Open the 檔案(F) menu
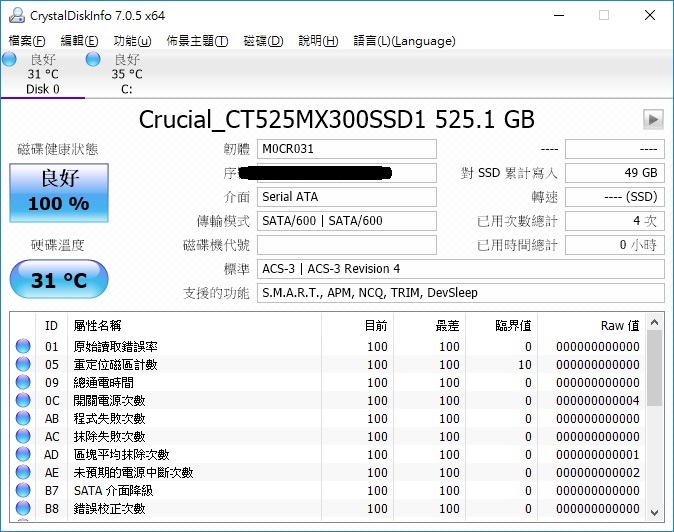674x532 pixels. tap(27, 41)
